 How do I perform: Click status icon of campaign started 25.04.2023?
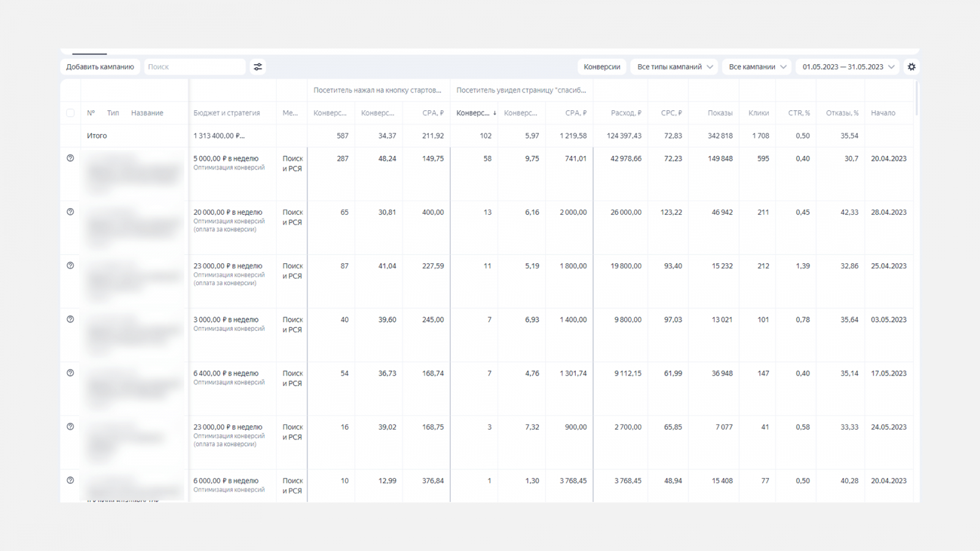click(70, 266)
